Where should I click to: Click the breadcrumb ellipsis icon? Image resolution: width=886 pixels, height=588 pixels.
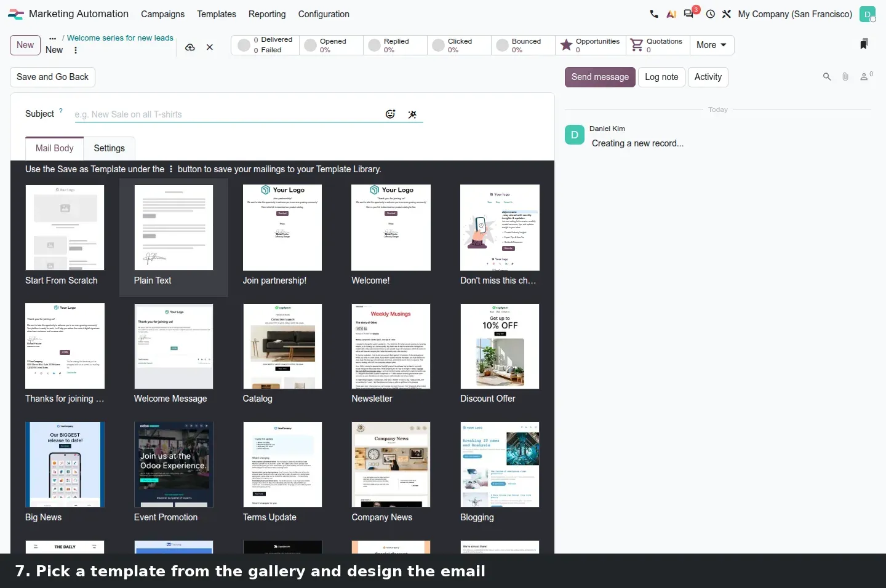tap(53, 38)
